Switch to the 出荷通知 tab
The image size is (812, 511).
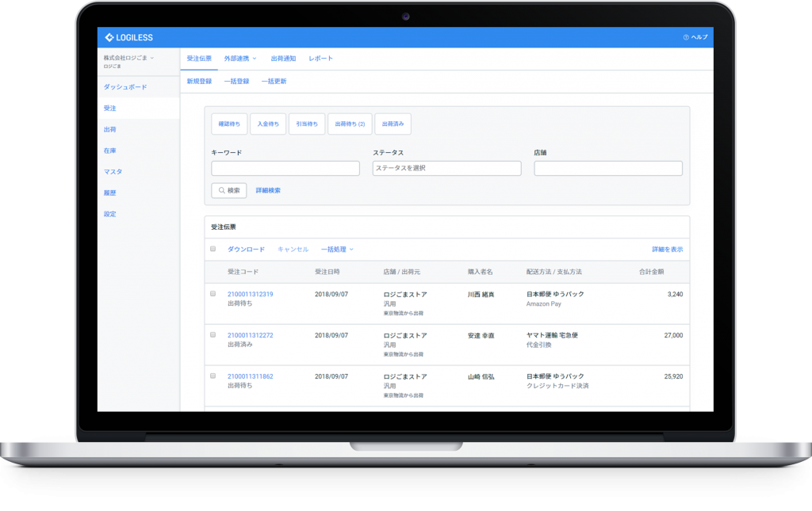pos(283,59)
